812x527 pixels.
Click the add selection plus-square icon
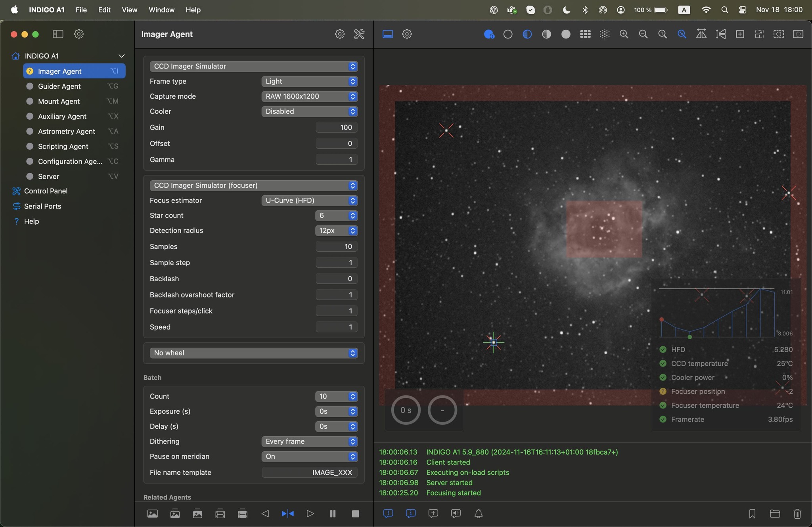(740, 34)
